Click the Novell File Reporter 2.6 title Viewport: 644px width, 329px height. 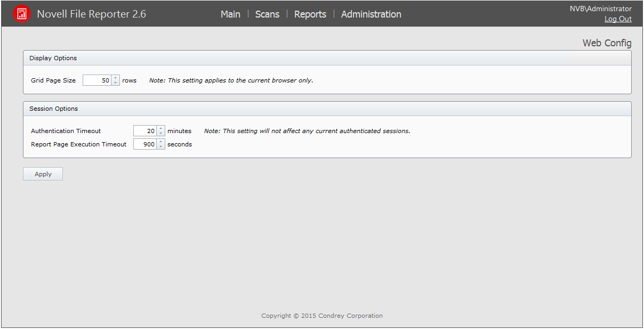[x=91, y=14]
